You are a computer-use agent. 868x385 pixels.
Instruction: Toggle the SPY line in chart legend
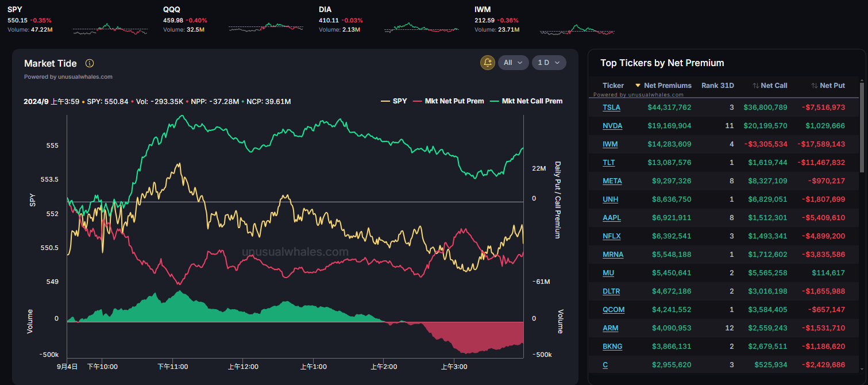coord(394,101)
